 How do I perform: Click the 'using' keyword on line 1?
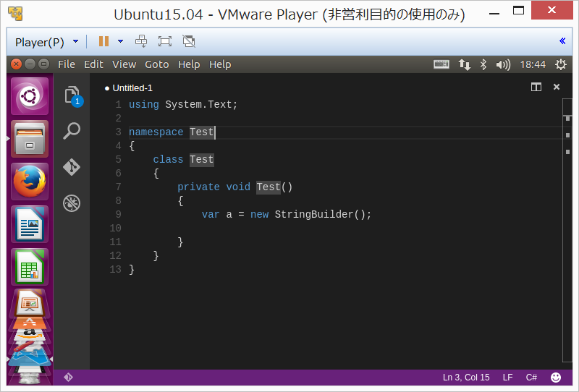tap(143, 104)
